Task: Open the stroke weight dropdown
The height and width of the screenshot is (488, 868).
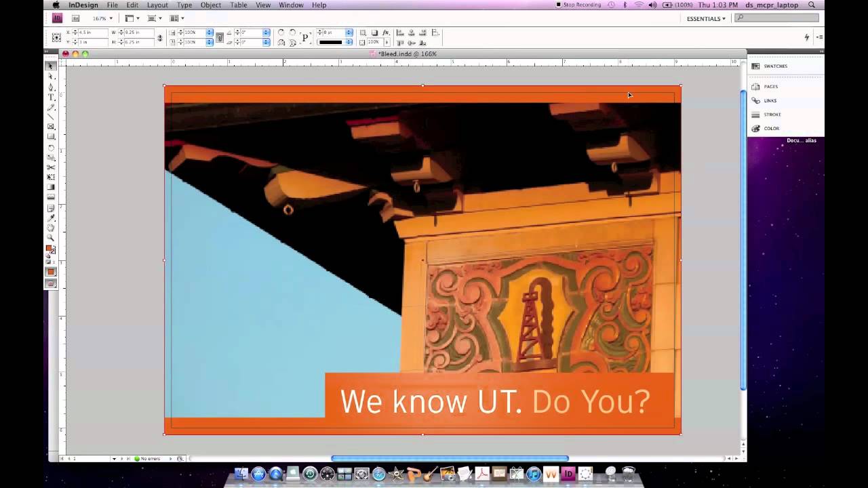Action: 349,33
